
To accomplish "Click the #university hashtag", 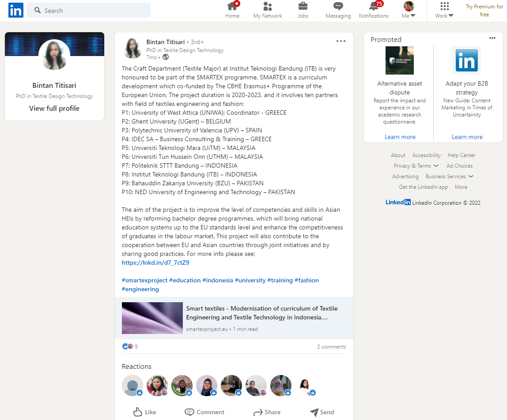I will (x=250, y=280).
